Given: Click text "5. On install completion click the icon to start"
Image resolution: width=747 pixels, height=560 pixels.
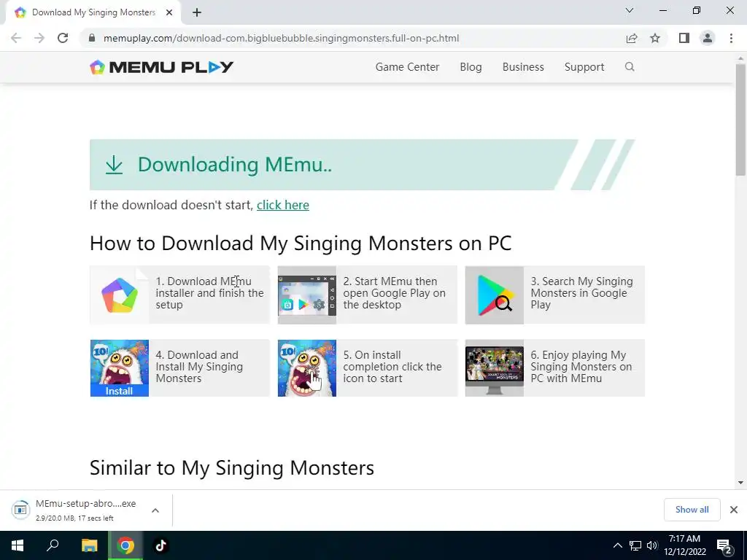Looking at the screenshot, I should coord(392,367).
